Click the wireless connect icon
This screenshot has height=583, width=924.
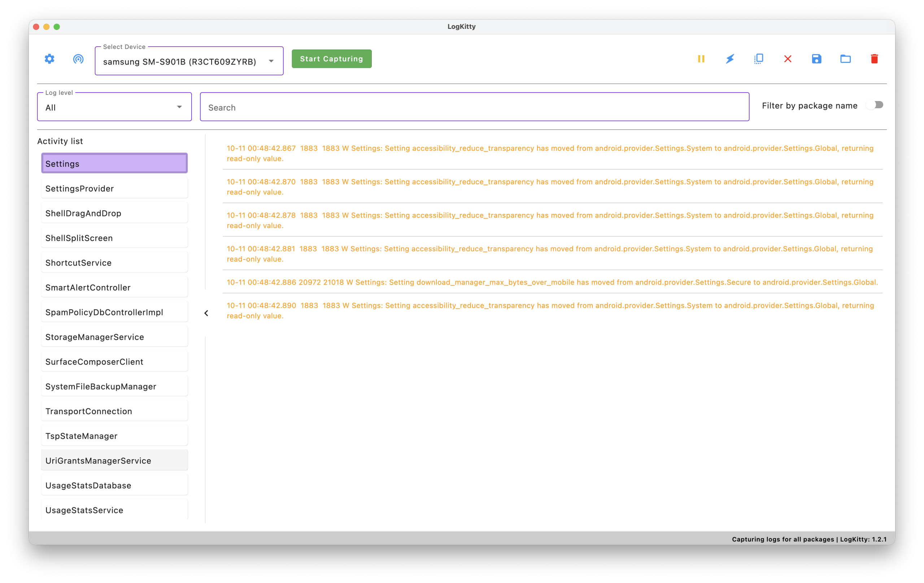[78, 59]
